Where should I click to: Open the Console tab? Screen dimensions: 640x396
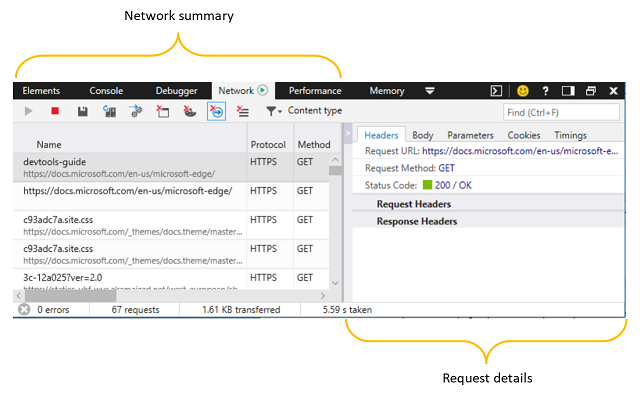(106, 91)
